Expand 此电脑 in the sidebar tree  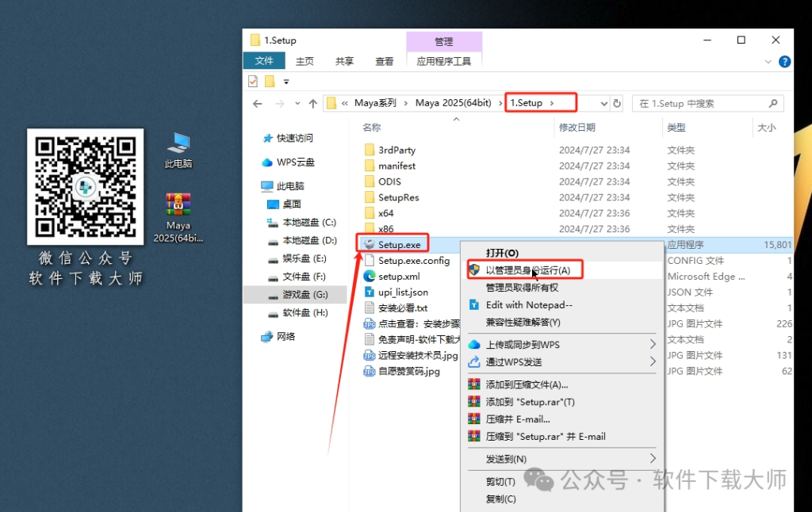pyautogui.click(x=262, y=187)
